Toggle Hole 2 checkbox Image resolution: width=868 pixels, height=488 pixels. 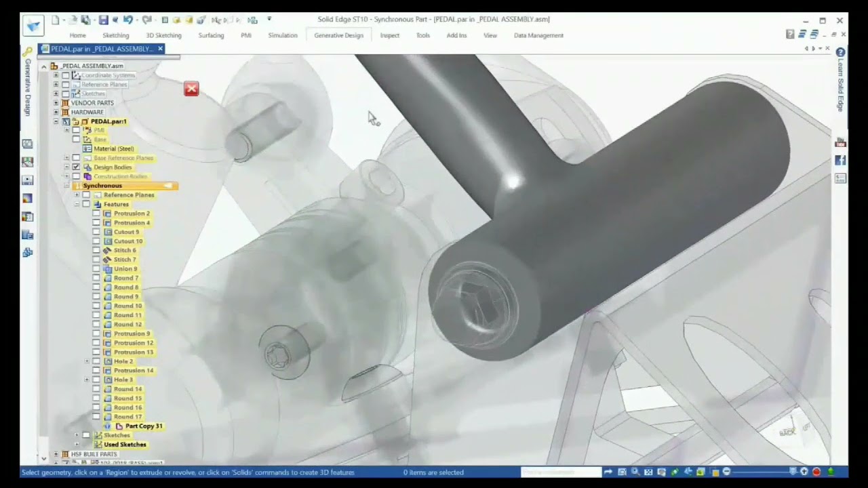[96, 361]
